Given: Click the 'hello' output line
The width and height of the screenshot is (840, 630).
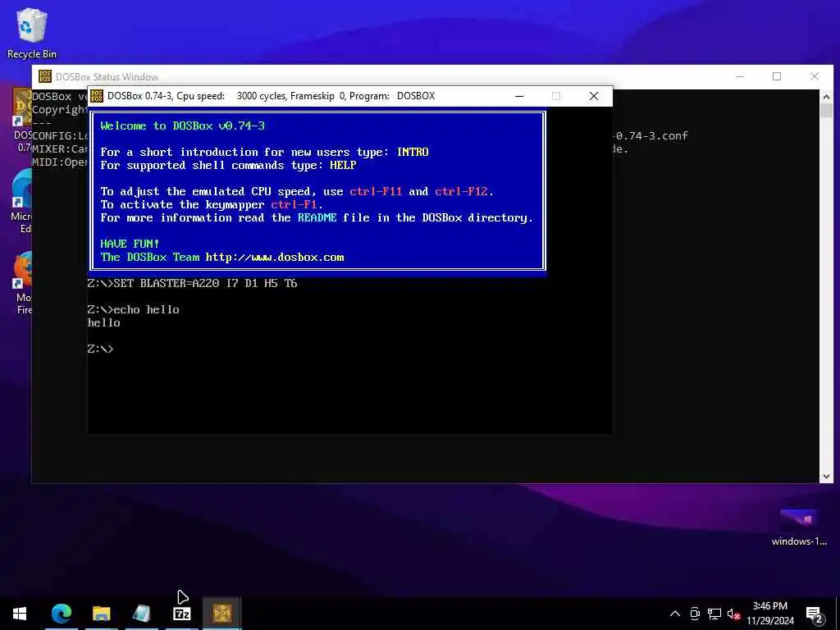Looking at the screenshot, I should [104, 322].
